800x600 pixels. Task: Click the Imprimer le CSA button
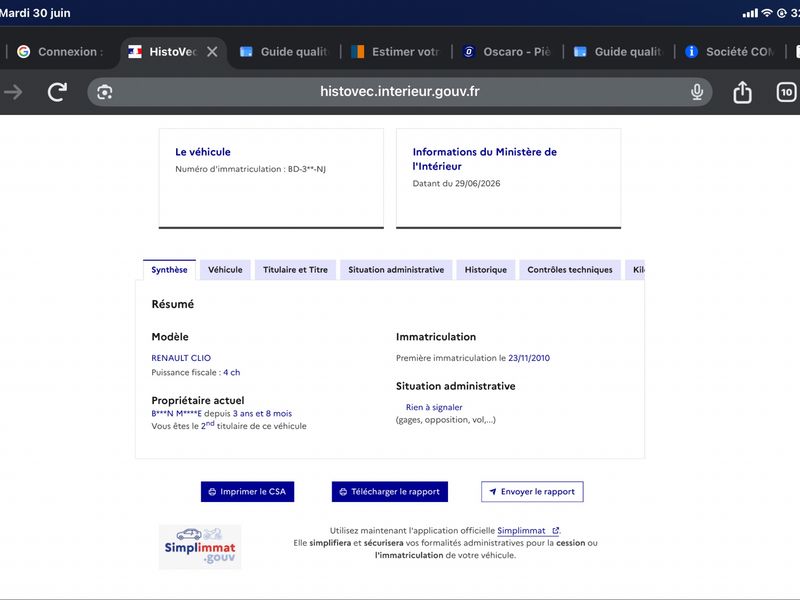(x=247, y=492)
